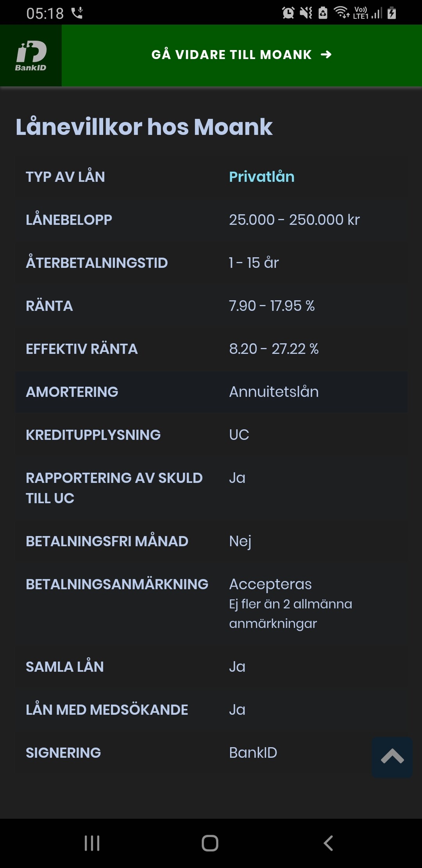Image resolution: width=422 pixels, height=868 pixels.
Task: Select the Amortering table row
Action: [x=211, y=392]
